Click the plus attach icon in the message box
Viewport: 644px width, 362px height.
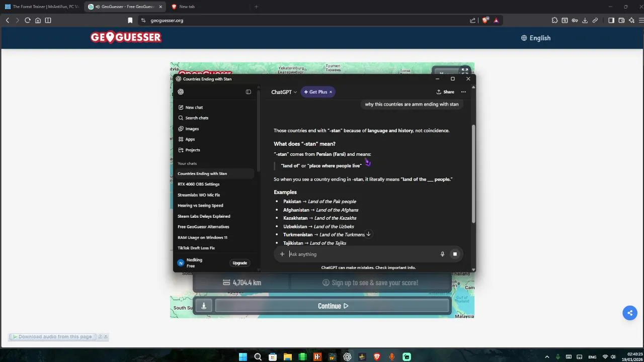click(282, 254)
